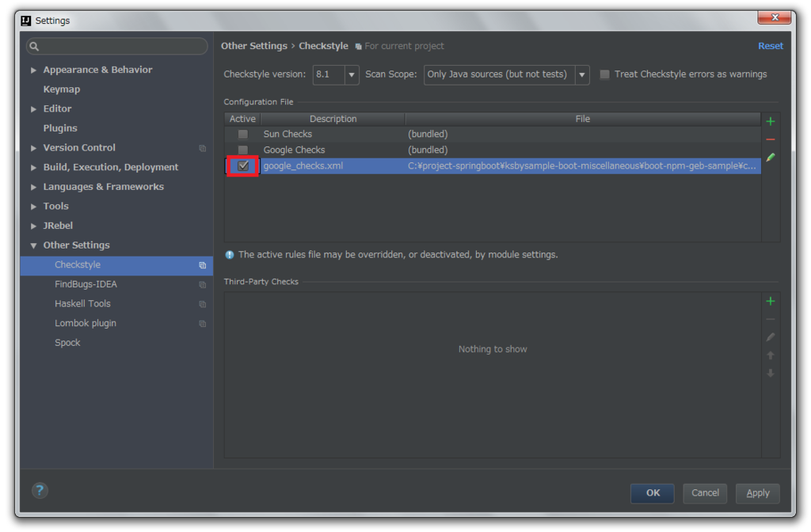Open the Keymap settings
Screen dimensions: 811x532
pos(62,89)
